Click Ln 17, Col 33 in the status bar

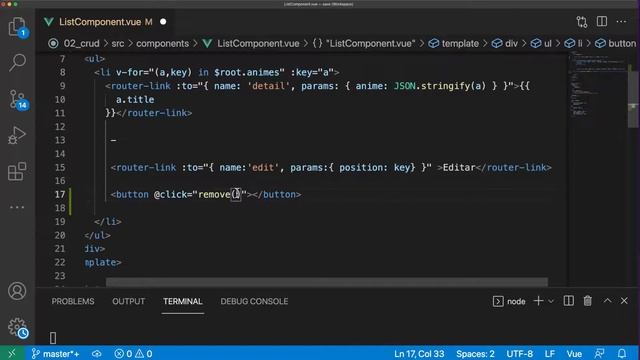tap(419, 353)
